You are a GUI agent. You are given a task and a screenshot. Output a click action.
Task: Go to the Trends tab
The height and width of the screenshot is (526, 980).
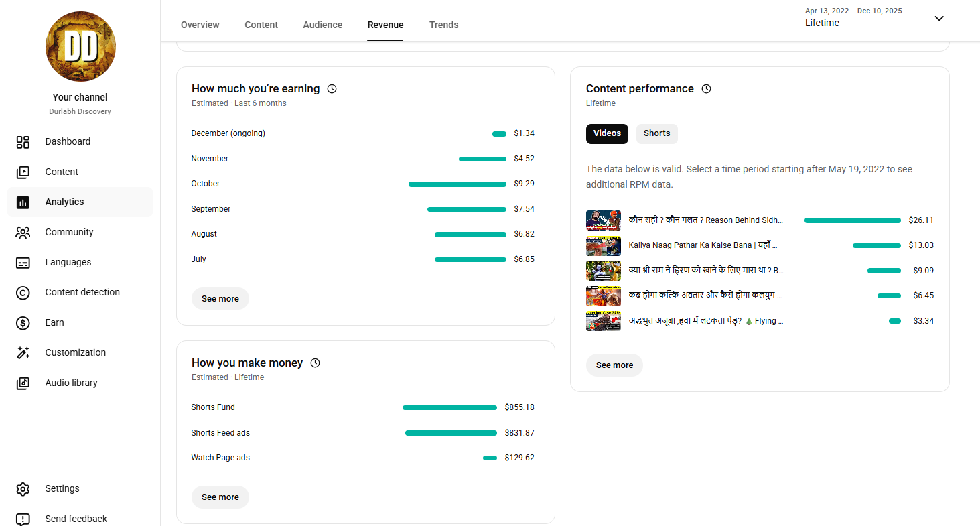pyautogui.click(x=443, y=25)
